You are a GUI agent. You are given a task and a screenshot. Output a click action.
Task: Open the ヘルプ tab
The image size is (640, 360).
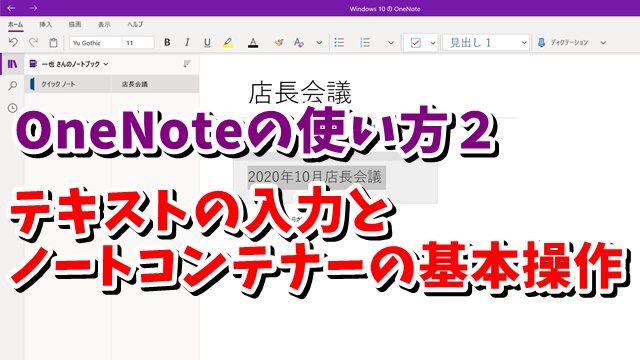point(135,24)
